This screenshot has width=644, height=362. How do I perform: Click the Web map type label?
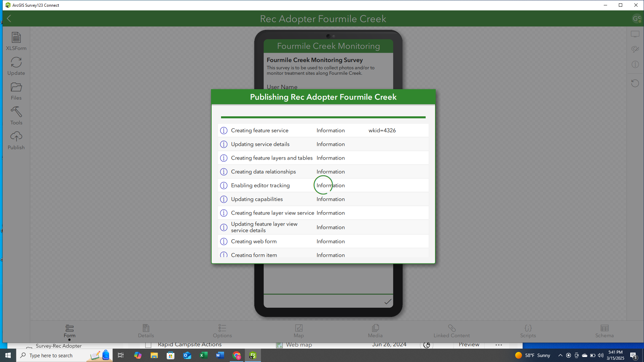[x=299, y=345]
